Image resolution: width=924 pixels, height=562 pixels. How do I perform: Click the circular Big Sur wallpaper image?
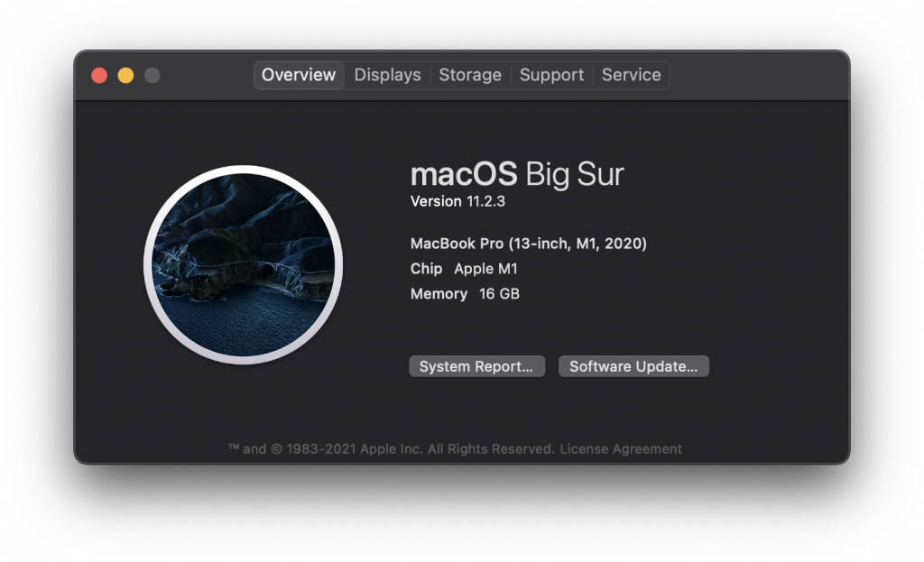[244, 263]
